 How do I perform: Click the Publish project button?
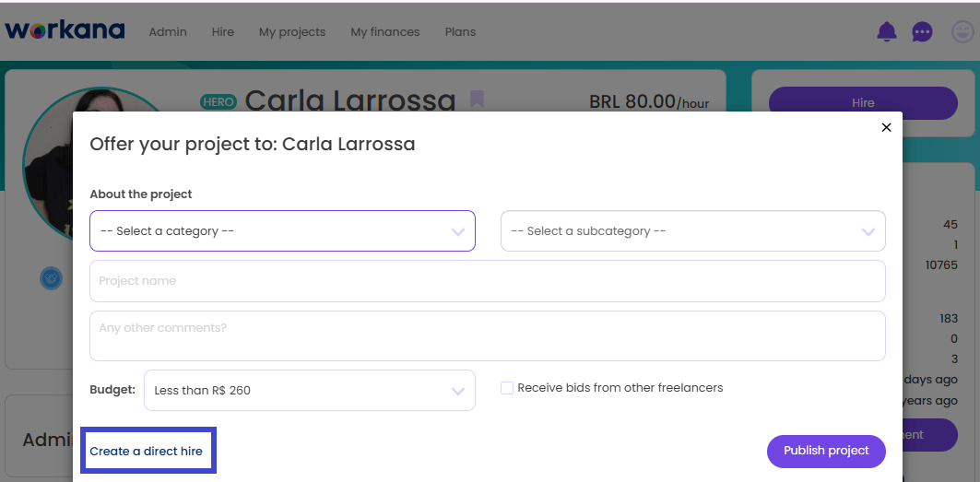(826, 452)
